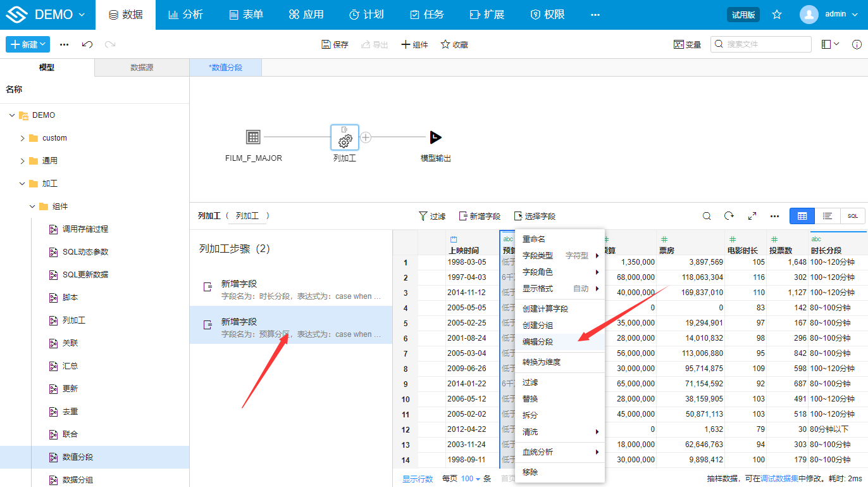The image size is (868, 487).
Task: Choose 重命名 in context menu
Action: click(560, 239)
